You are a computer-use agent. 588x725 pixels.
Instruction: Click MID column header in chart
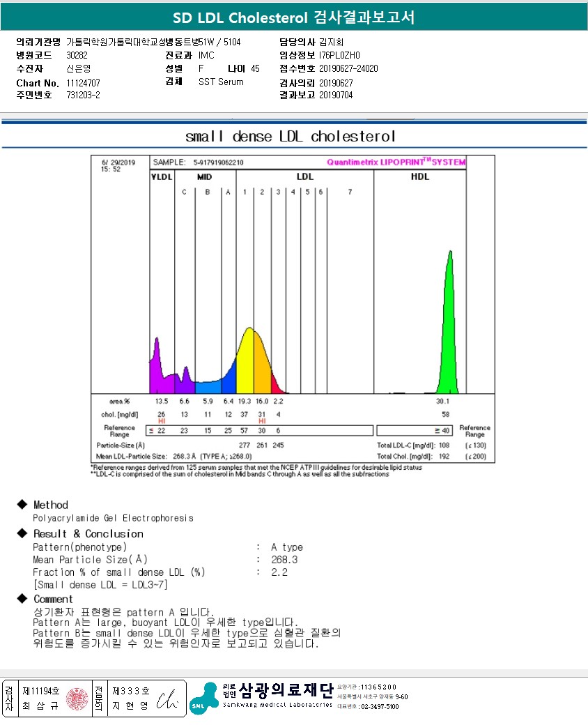(x=204, y=176)
